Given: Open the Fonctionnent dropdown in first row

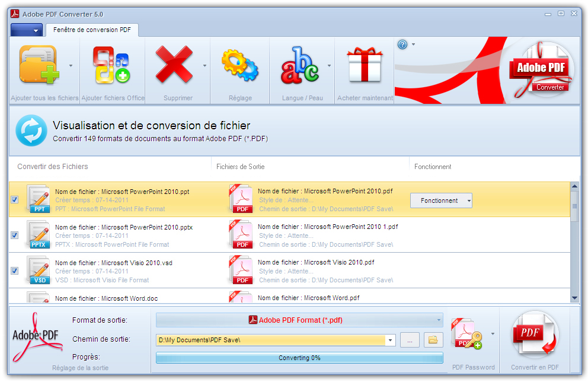Looking at the screenshot, I should tap(442, 200).
